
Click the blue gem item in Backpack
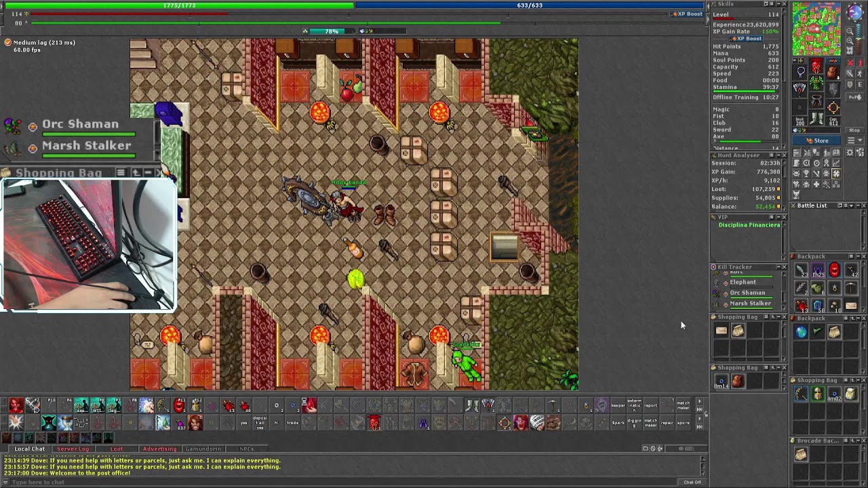tap(818, 305)
